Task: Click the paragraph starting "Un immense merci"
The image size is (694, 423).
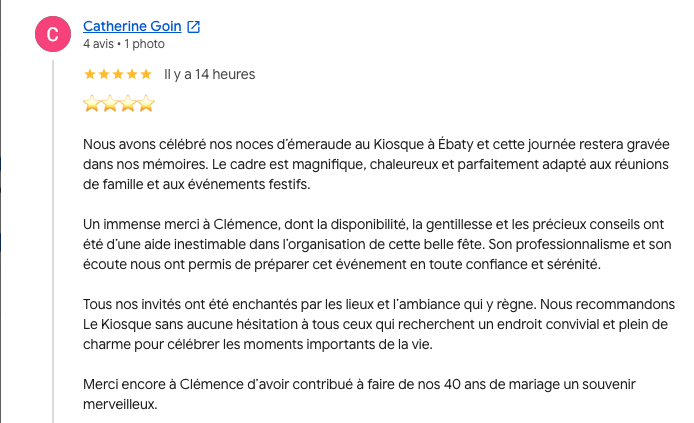Action: 377,244
